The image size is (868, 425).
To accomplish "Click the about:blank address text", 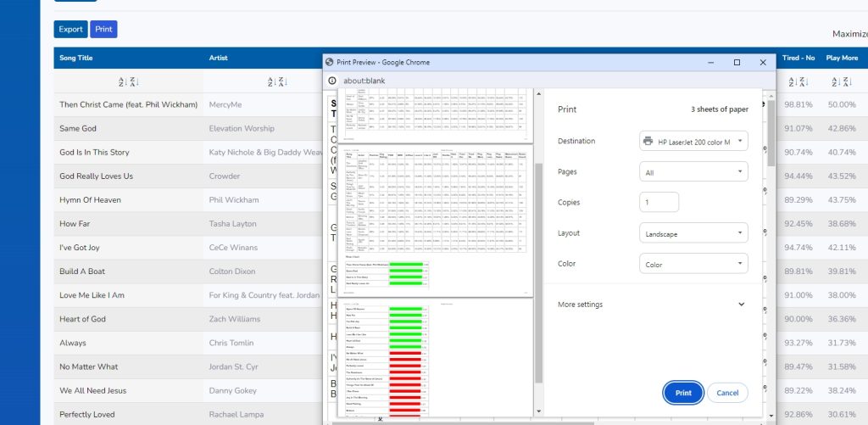I will (x=364, y=81).
